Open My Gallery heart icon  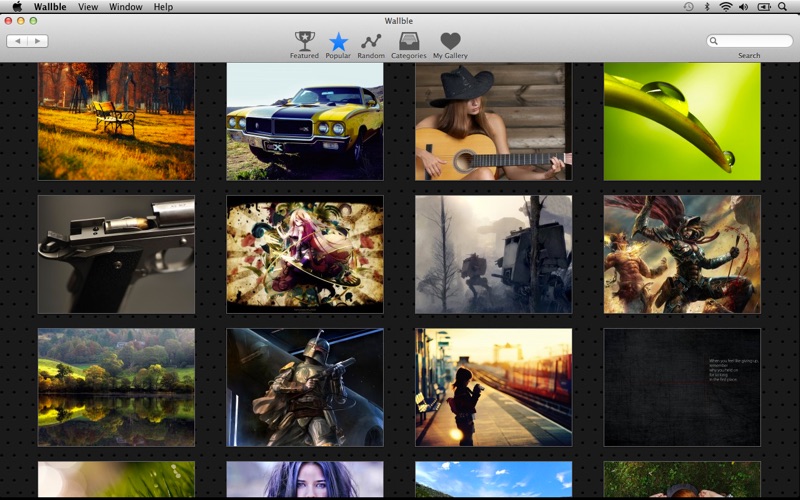coord(450,41)
